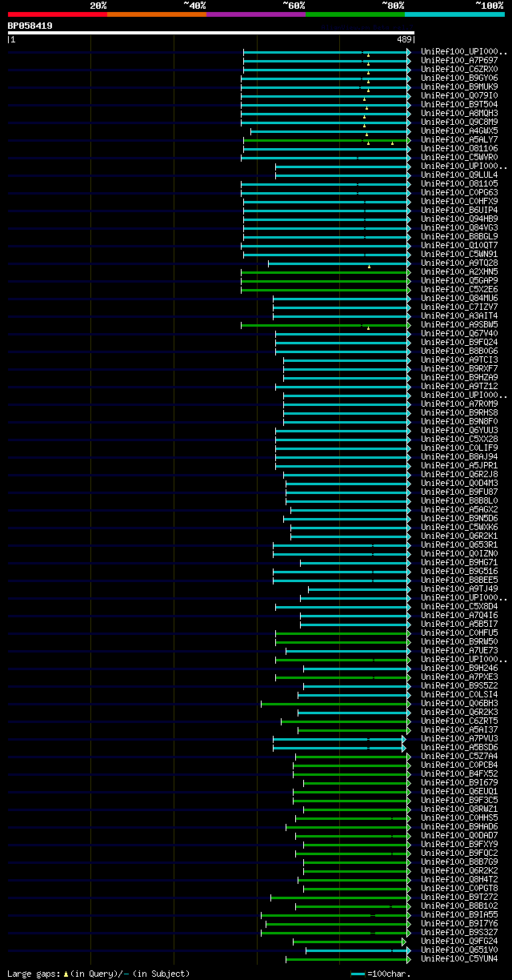This screenshot has width=512, height=980.
Task: Select hit label UniRef100_C0LIF9
Action: tap(459, 448)
